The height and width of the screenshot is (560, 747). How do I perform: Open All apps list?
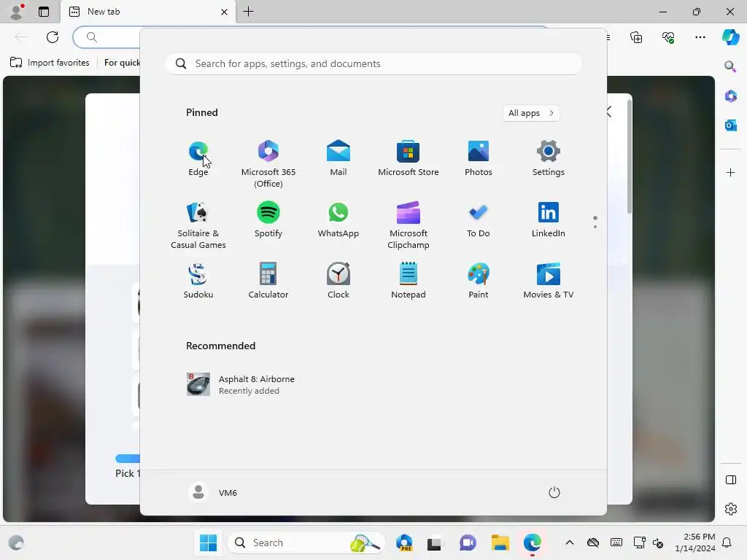[x=531, y=113]
